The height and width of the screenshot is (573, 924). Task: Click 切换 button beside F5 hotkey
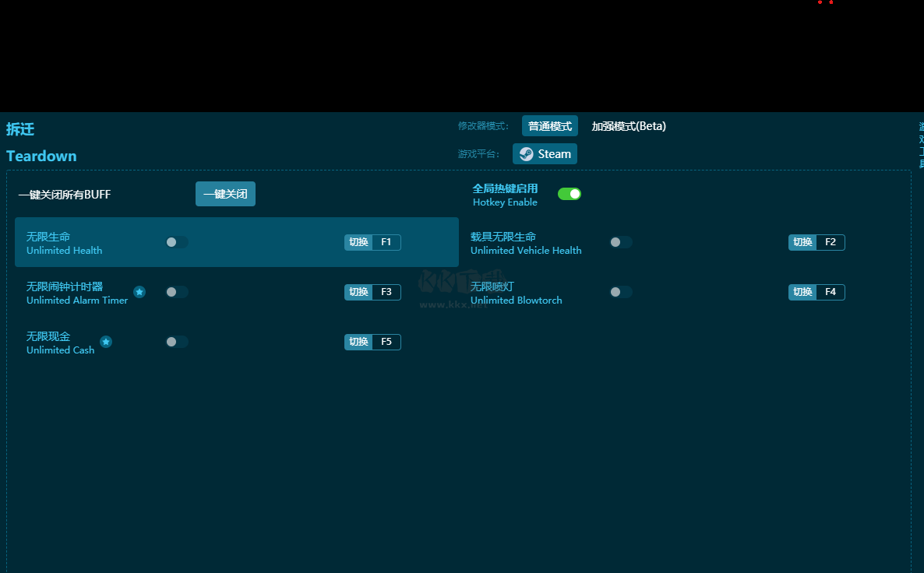(x=358, y=342)
